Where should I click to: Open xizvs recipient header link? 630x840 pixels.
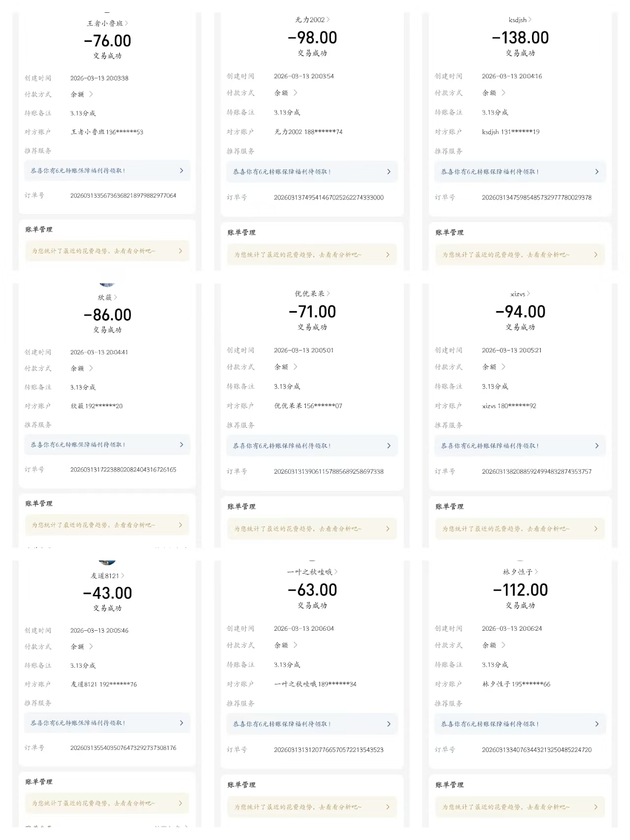pyautogui.click(x=520, y=294)
